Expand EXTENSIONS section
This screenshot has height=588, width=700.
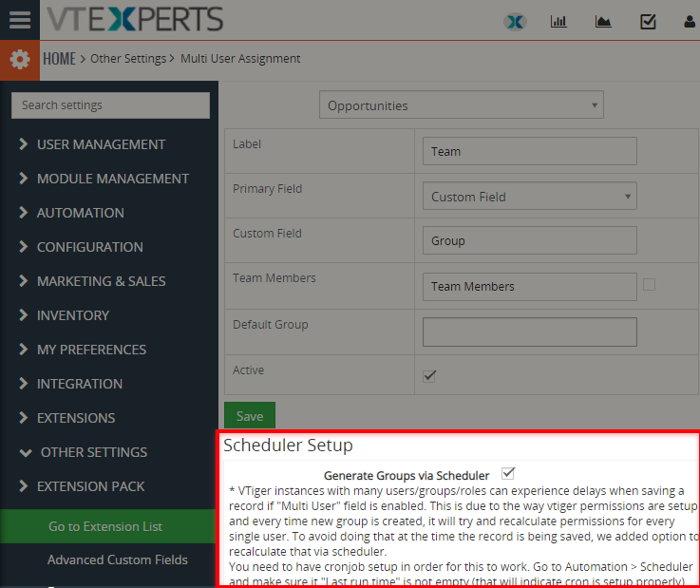(67, 418)
